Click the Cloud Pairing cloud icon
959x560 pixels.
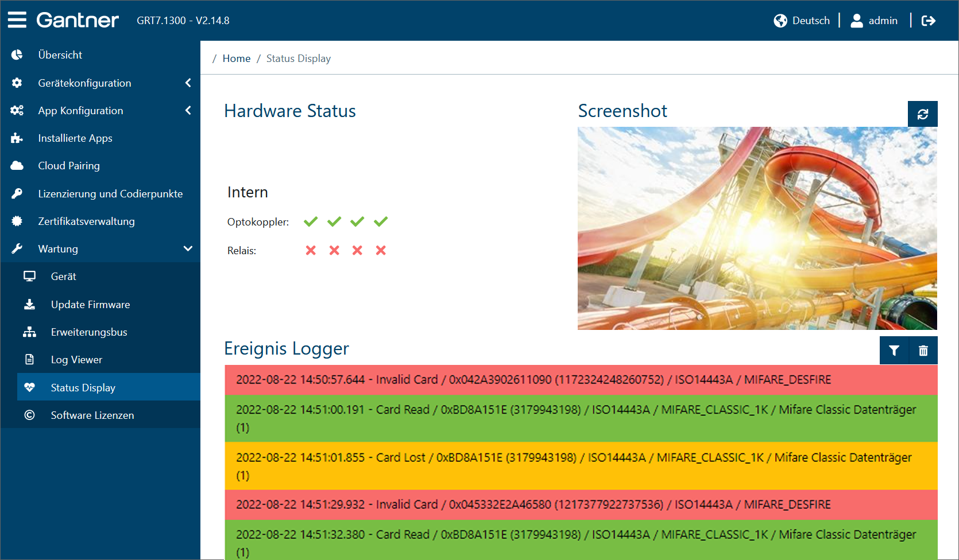[17, 165]
